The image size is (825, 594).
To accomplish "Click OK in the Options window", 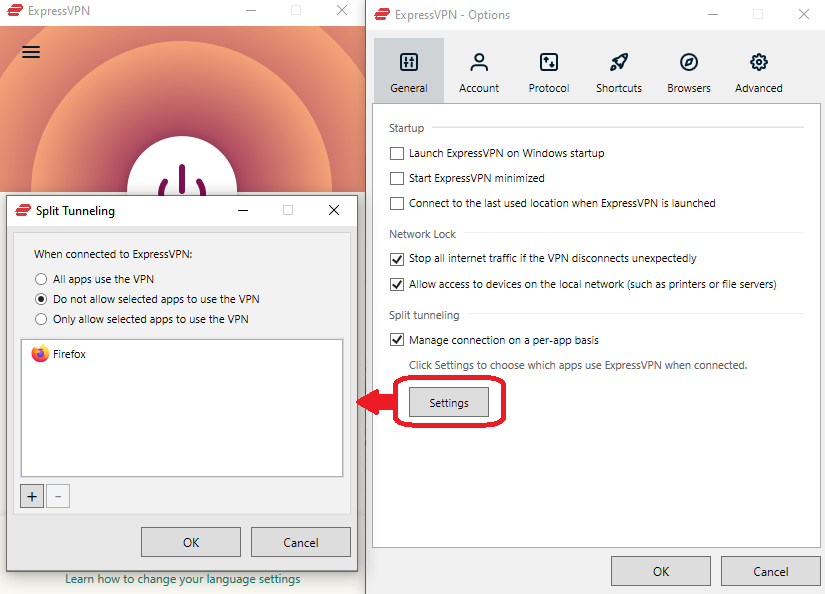I will [661, 571].
